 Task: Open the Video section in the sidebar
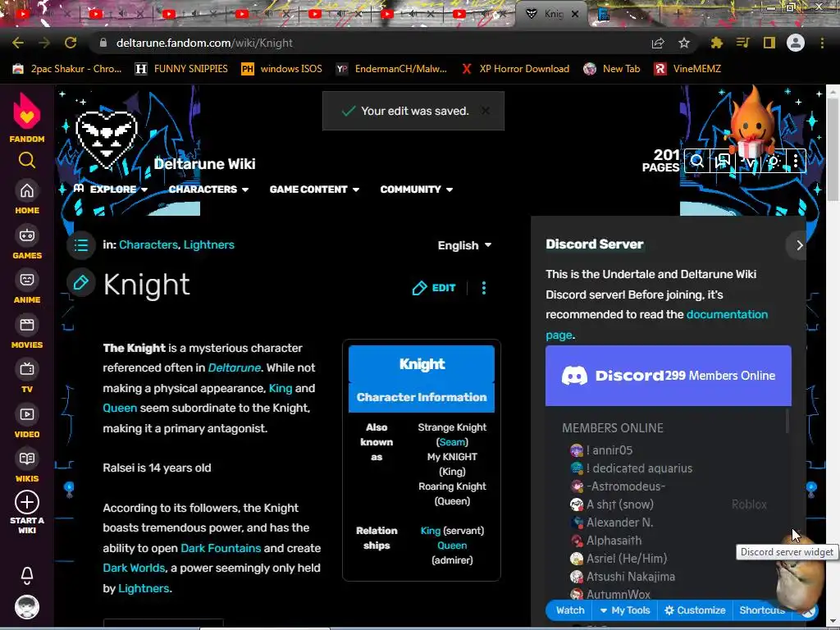pos(27,422)
